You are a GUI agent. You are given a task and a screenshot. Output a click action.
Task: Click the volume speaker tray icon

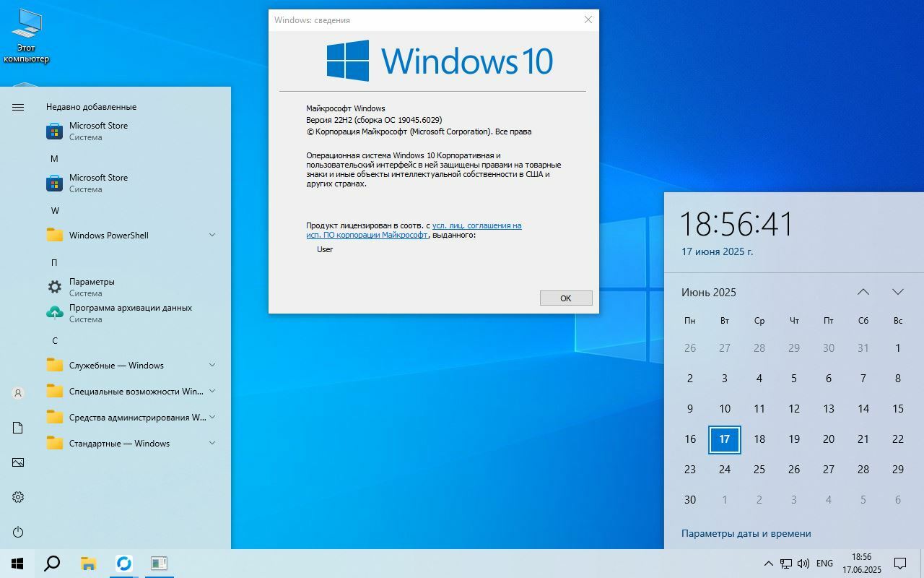[803, 564]
